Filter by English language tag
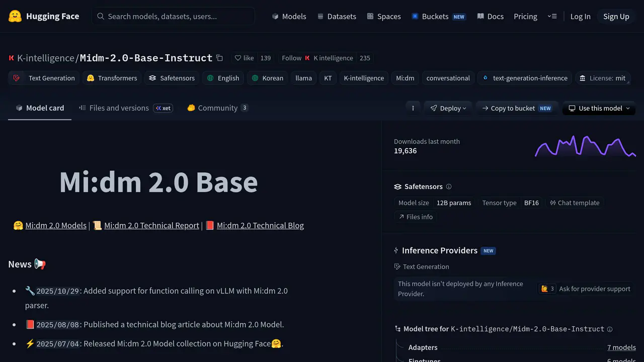644x362 pixels. 223,78
